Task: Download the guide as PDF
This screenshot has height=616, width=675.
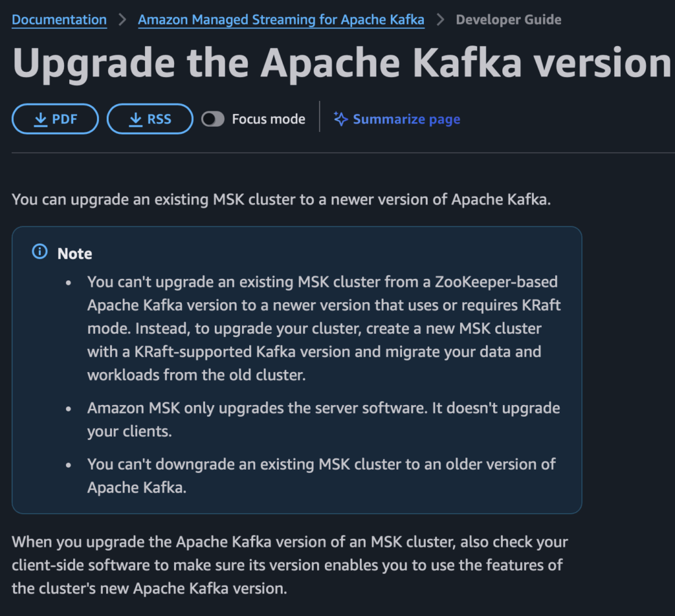Action: click(x=55, y=118)
